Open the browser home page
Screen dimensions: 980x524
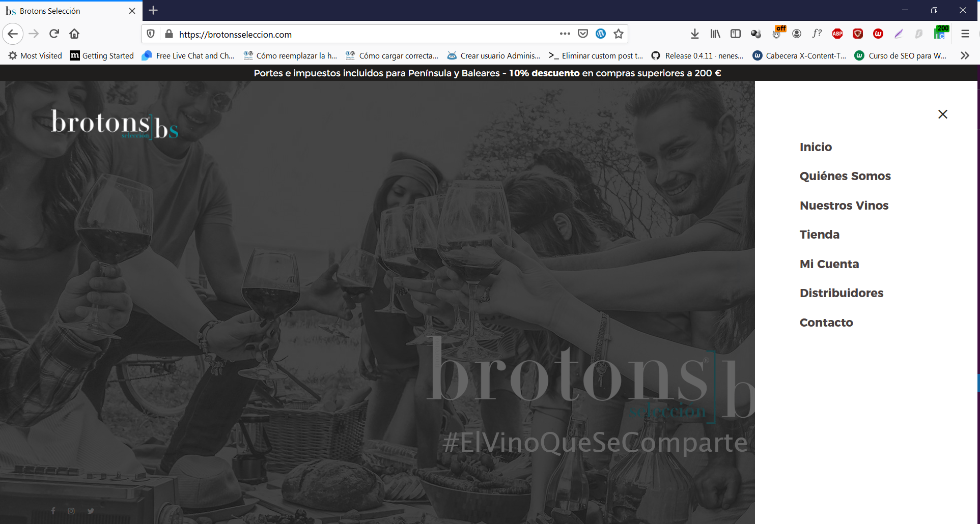pos(74,34)
